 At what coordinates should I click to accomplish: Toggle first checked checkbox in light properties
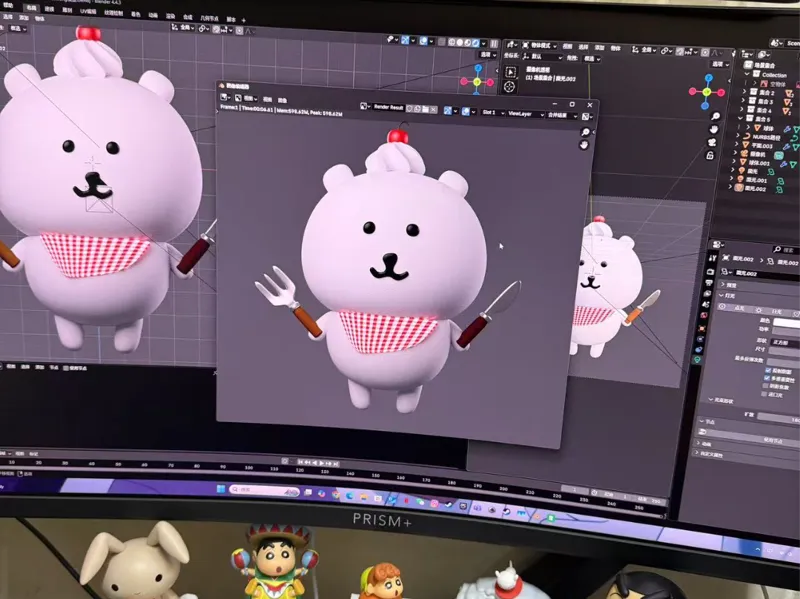[x=768, y=370]
